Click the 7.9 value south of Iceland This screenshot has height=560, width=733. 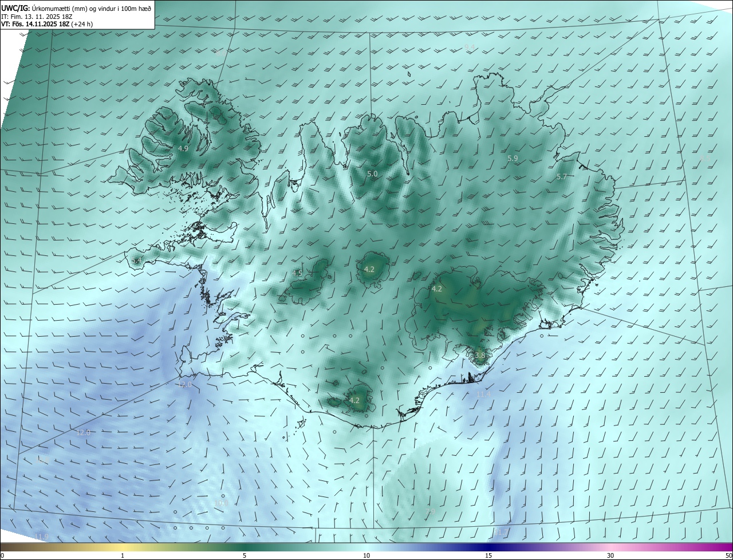(431, 511)
